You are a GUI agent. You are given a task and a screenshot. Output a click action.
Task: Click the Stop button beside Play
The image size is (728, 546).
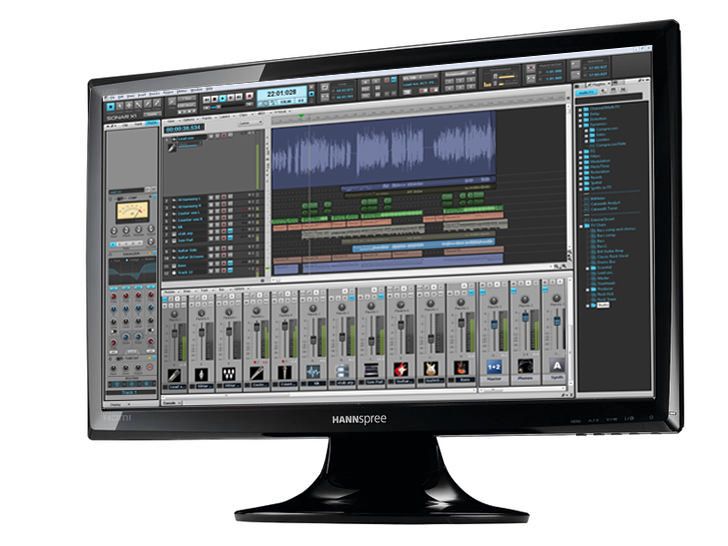click(x=214, y=99)
